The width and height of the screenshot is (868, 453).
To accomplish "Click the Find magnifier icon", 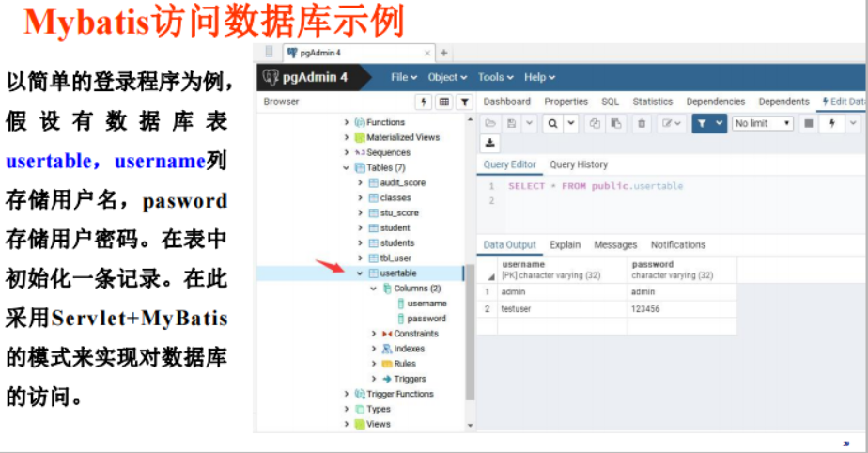I will pos(552,123).
